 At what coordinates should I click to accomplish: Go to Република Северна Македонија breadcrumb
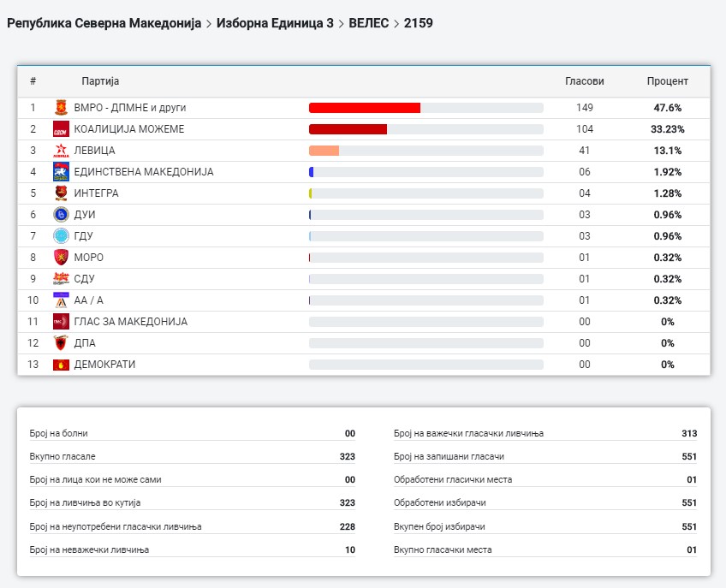(104, 23)
